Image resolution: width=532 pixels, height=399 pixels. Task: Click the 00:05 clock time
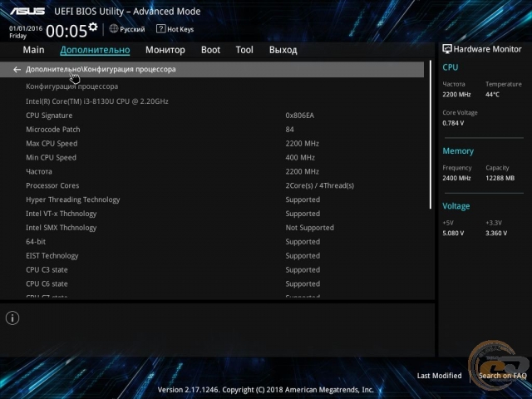66,31
